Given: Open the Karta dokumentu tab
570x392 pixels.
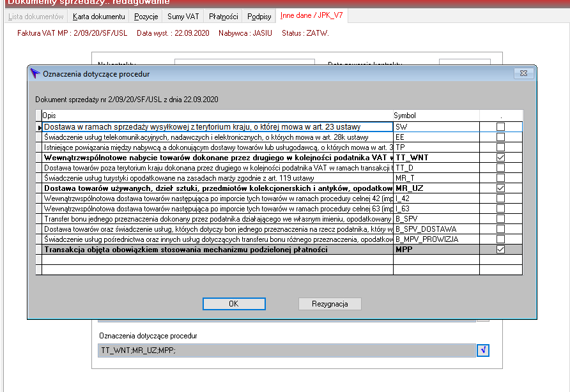Looking at the screenshot, I should tap(98, 17).
